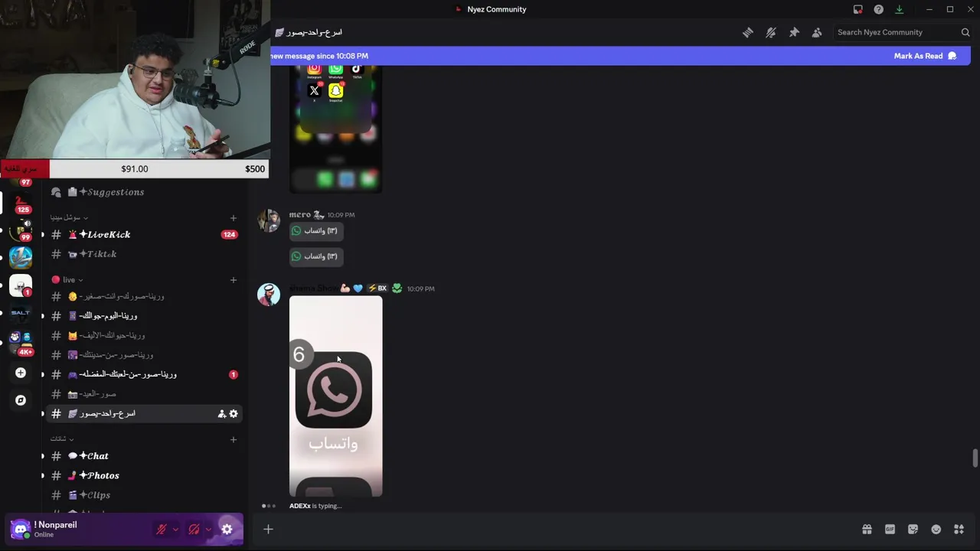Click new message since 10:08 PM banner
This screenshot has width=980, height=551.
click(x=319, y=56)
